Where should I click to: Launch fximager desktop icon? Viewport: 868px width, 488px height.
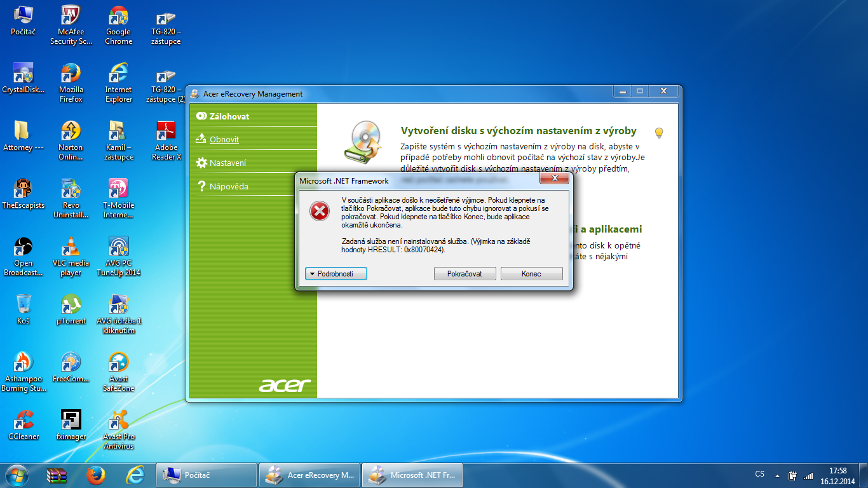pos(71,426)
